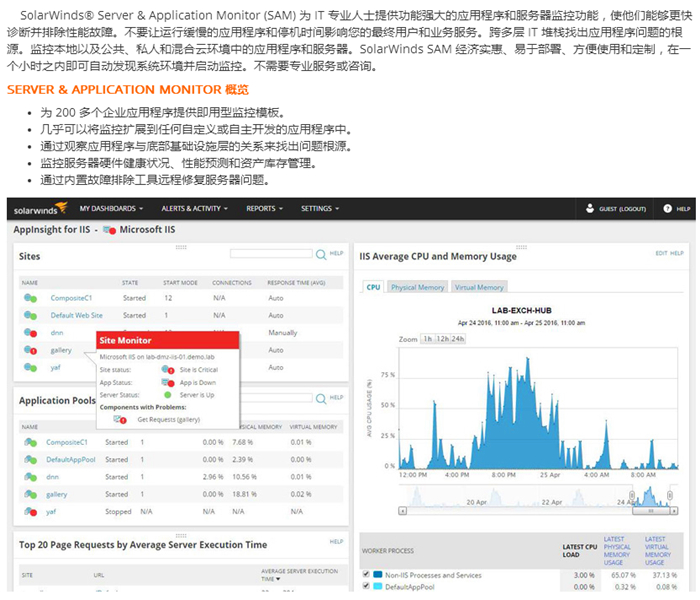
Task: Click the Sites panel drag handle
Action: pos(181,247)
